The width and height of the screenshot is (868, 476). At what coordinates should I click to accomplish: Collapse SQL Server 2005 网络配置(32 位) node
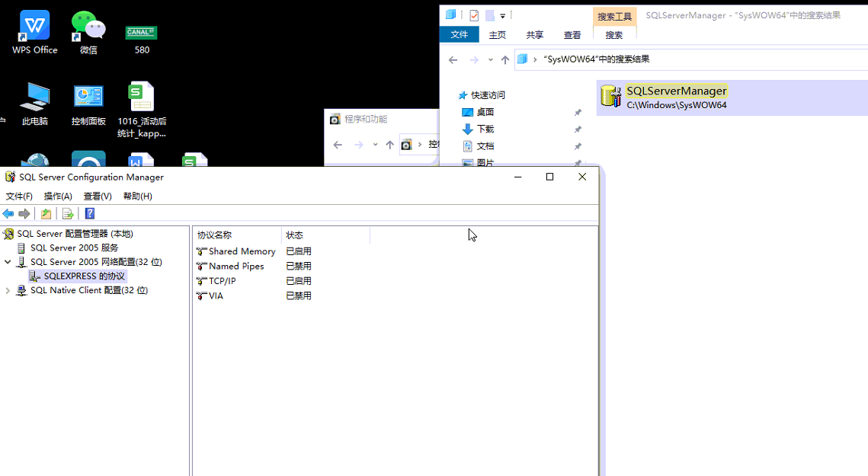tap(8, 262)
